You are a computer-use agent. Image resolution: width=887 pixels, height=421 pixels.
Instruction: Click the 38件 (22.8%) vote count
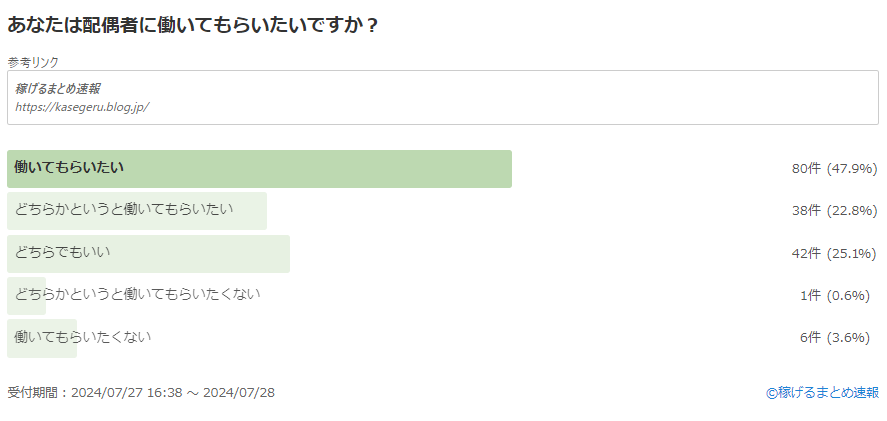pos(834,211)
